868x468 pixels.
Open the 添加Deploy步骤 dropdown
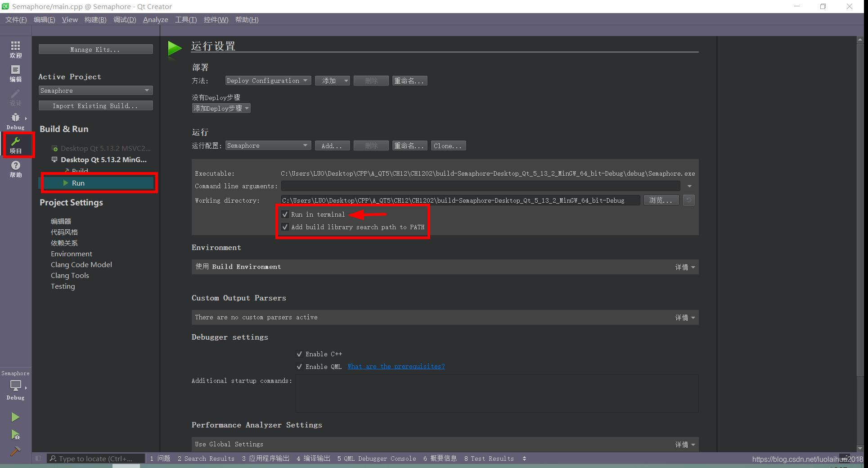pos(221,108)
